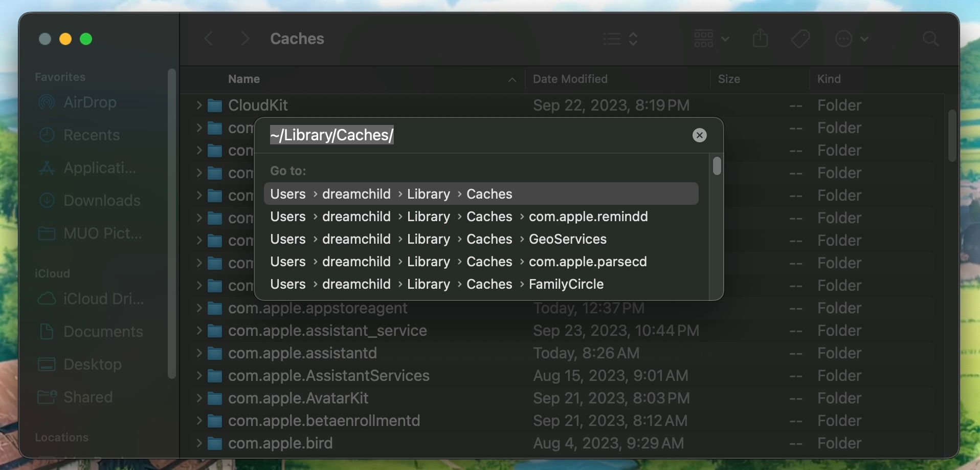This screenshot has width=980, height=470.
Task: Sort files by the Name column
Action: (243, 79)
